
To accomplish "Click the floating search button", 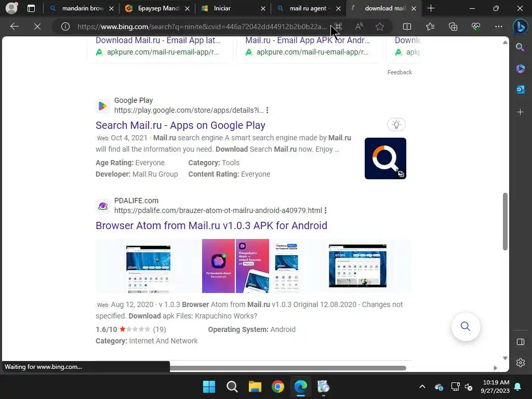I will point(465,327).
